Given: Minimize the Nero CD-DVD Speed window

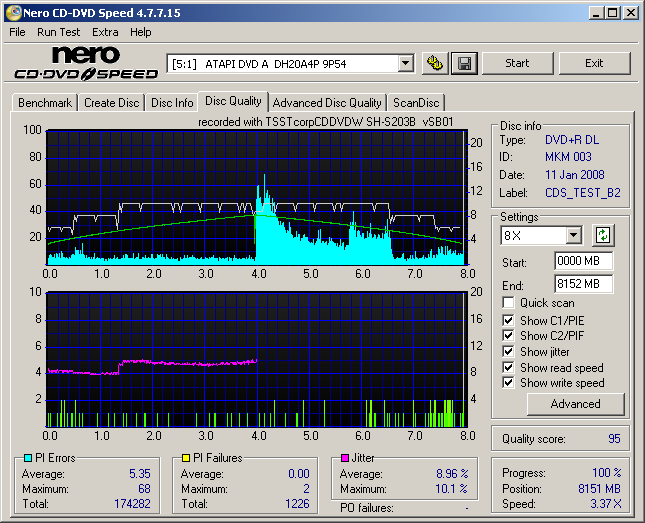Looking at the screenshot, I should pyautogui.click(x=596, y=13).
